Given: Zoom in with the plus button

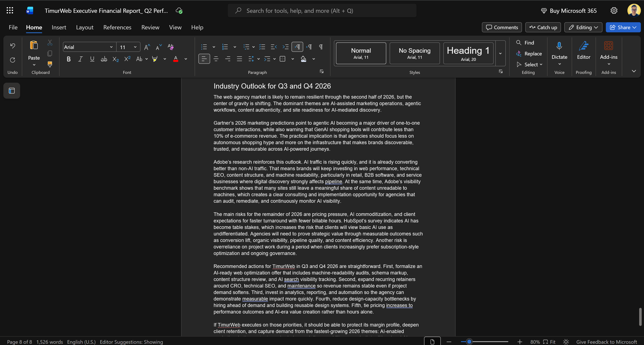Looking at the screenshot, I should (x=520, y=342).
